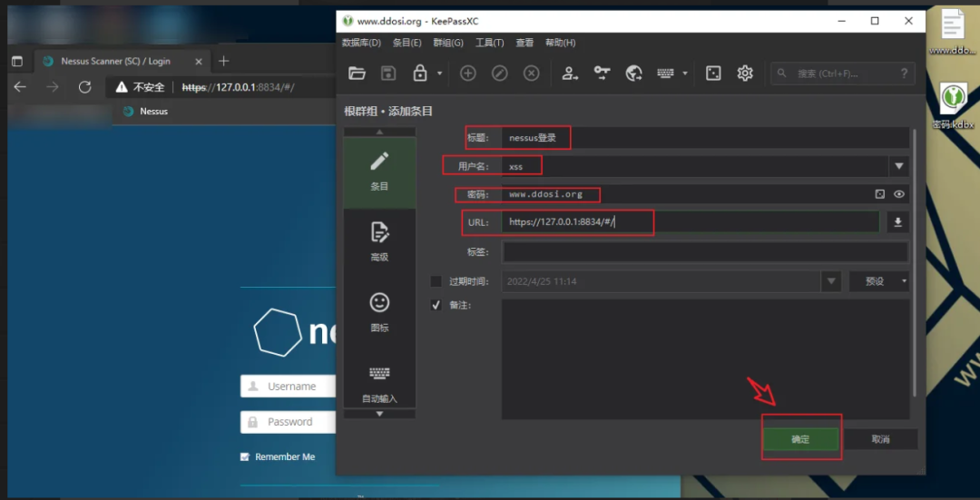This screenshot has height=500, width=980.
Task: Open the 帮助(H) menu
Action: 560,44
